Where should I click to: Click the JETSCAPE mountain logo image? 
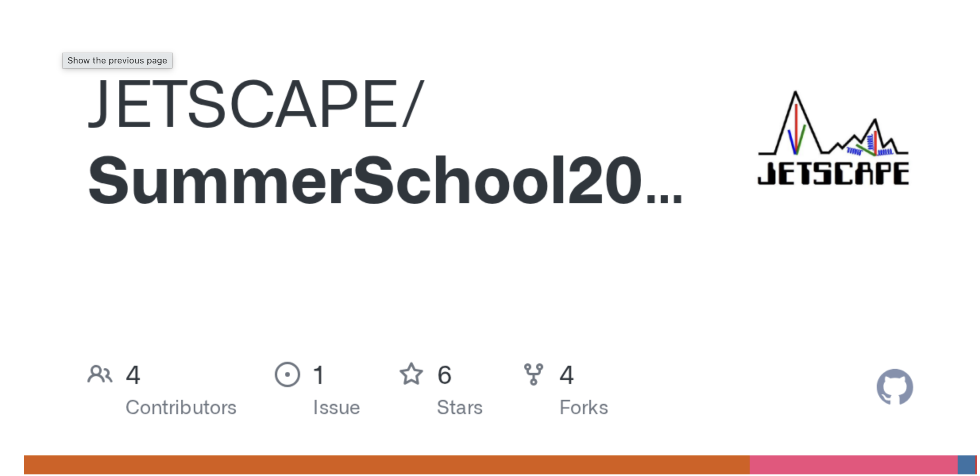pyautogui.click(x=833, y=138)
